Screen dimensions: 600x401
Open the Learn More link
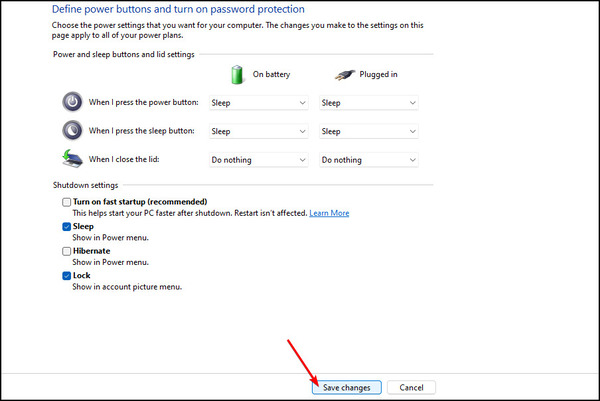[329, 213]
